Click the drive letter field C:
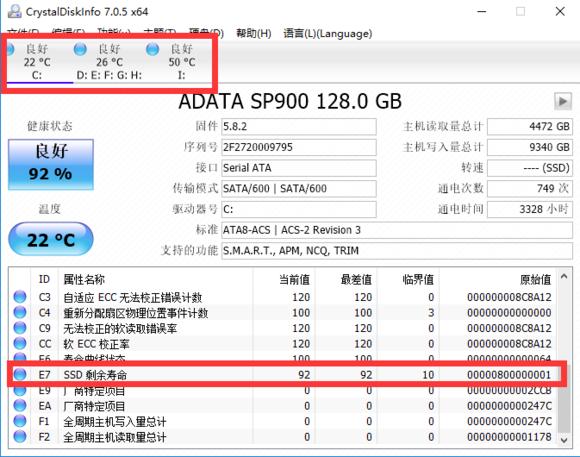The width and height of the screenshot is (580, 457). click(299, 209)
